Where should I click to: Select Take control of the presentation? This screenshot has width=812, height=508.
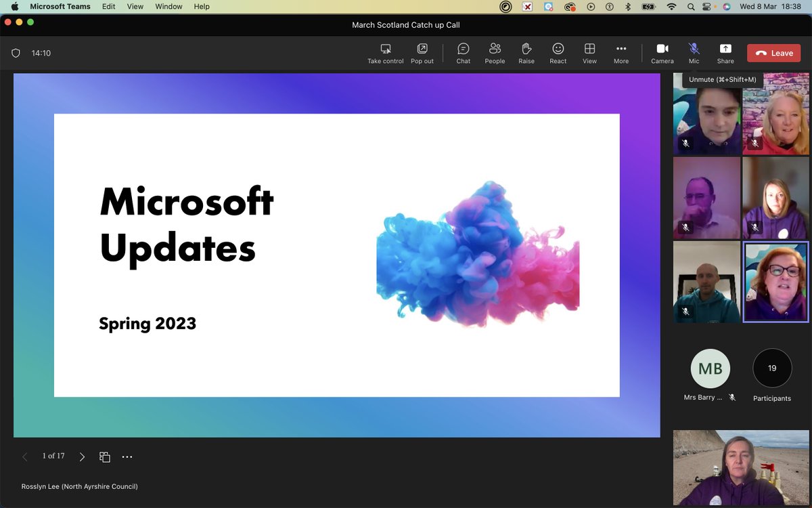[x=385, y=53]
